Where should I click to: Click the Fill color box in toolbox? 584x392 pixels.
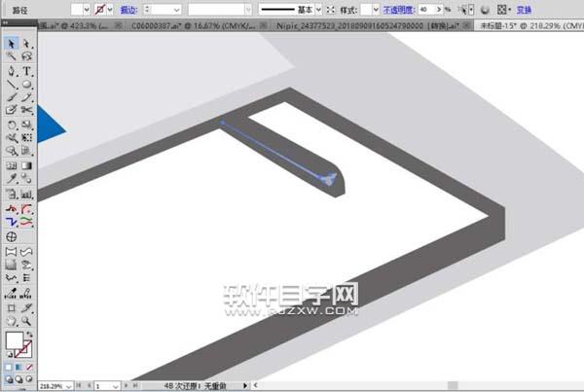click(x=15, y=340)
